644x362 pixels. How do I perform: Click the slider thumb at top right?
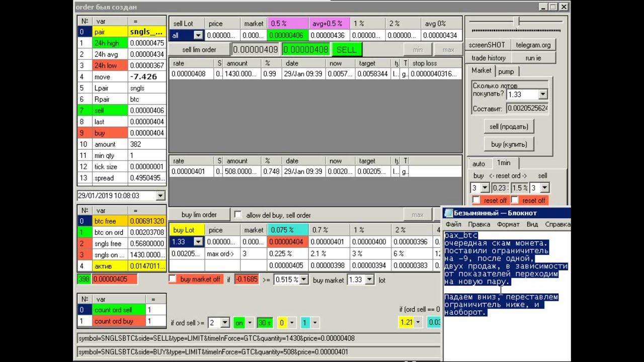pyautogui.click(x=516, y=22)
